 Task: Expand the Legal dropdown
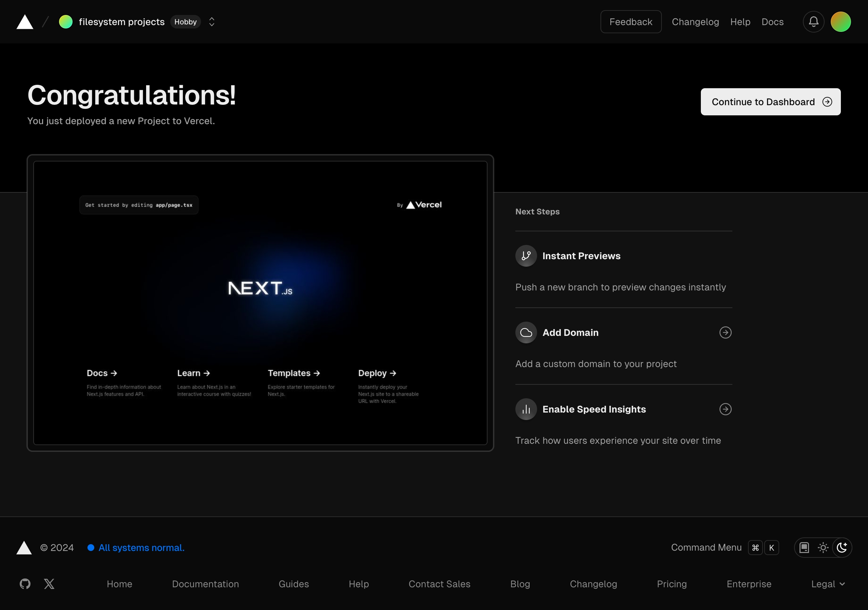click(828, 584)
